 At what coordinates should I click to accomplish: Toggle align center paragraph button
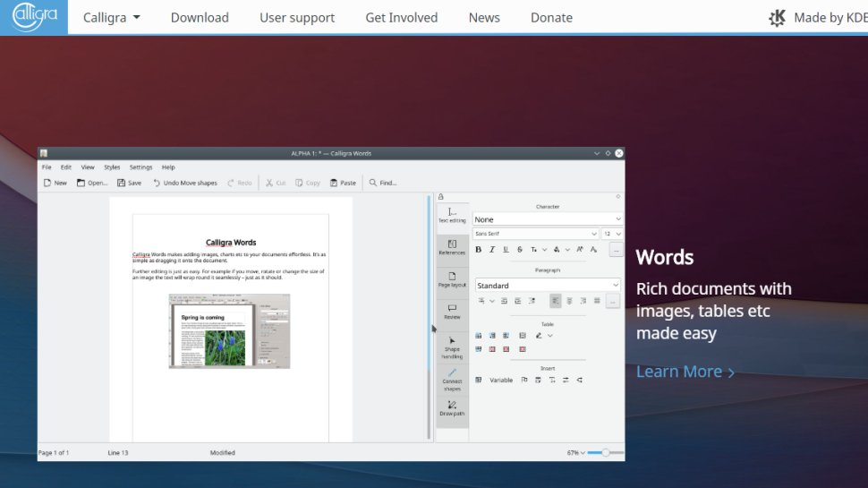569,301
